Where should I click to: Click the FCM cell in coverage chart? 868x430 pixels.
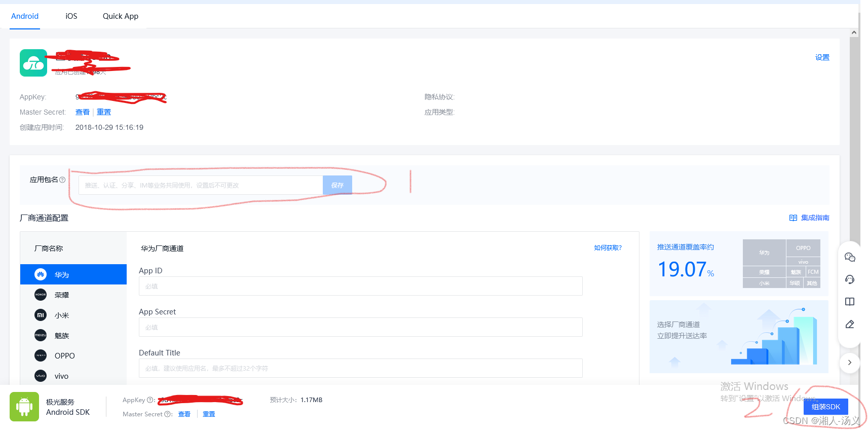tap(813, 272)
